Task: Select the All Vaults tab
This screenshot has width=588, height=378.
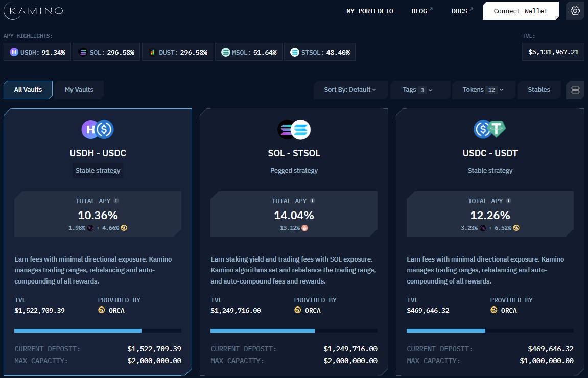Action: (28, 90)
